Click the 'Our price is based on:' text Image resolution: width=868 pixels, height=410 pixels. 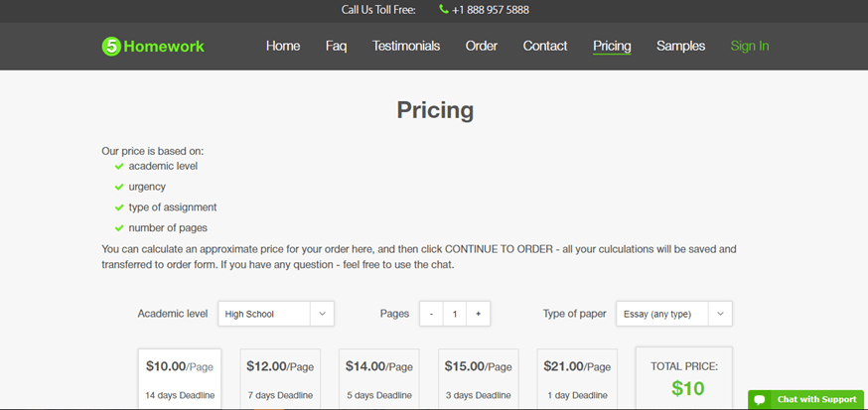coord(152,151)
